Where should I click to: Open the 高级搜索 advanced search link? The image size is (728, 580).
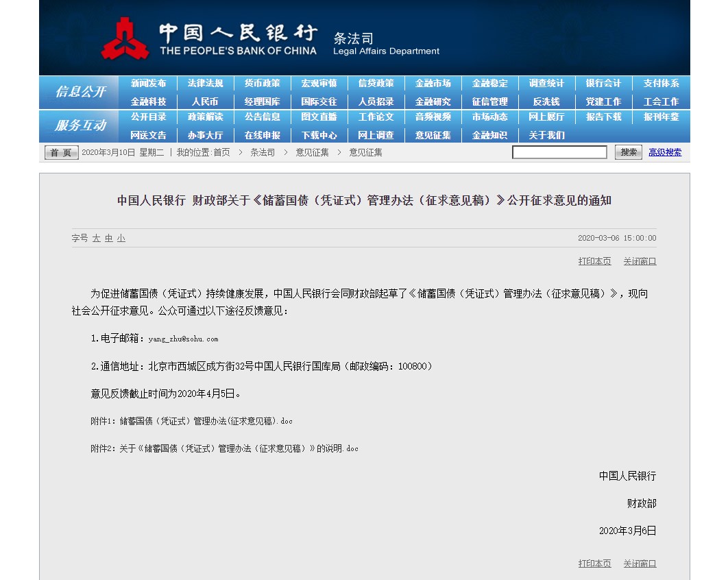(665, 152)
